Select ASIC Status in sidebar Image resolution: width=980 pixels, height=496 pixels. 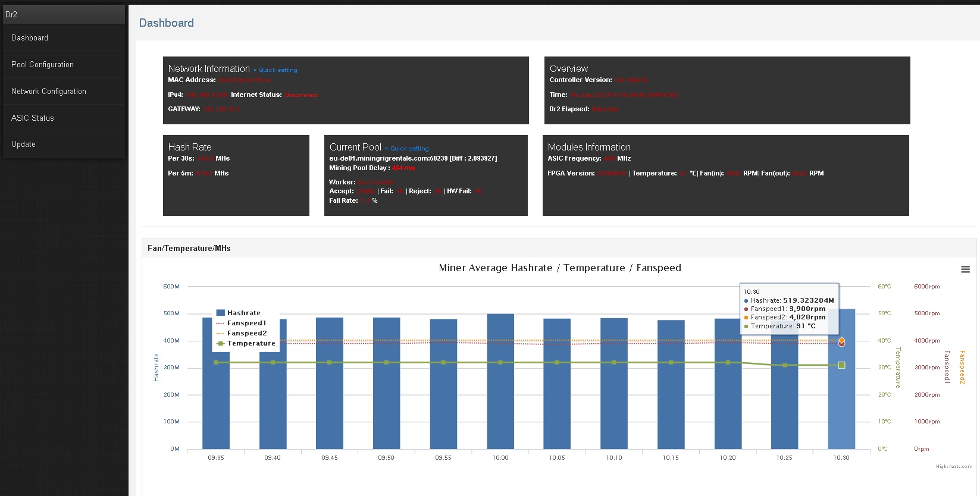pos(33,118)
